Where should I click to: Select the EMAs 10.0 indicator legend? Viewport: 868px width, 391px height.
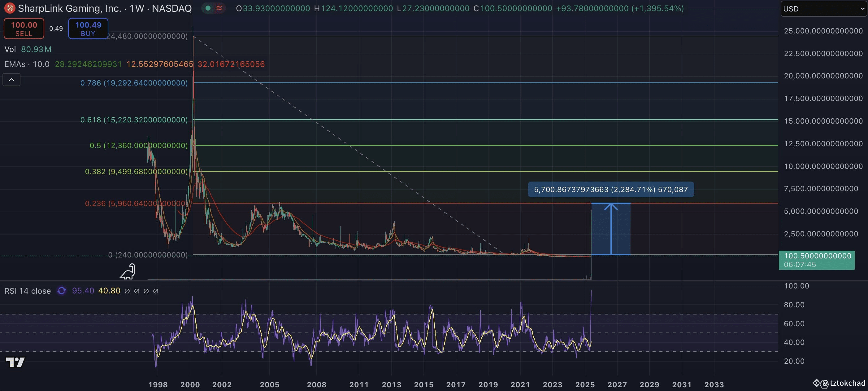coord(27,64)
